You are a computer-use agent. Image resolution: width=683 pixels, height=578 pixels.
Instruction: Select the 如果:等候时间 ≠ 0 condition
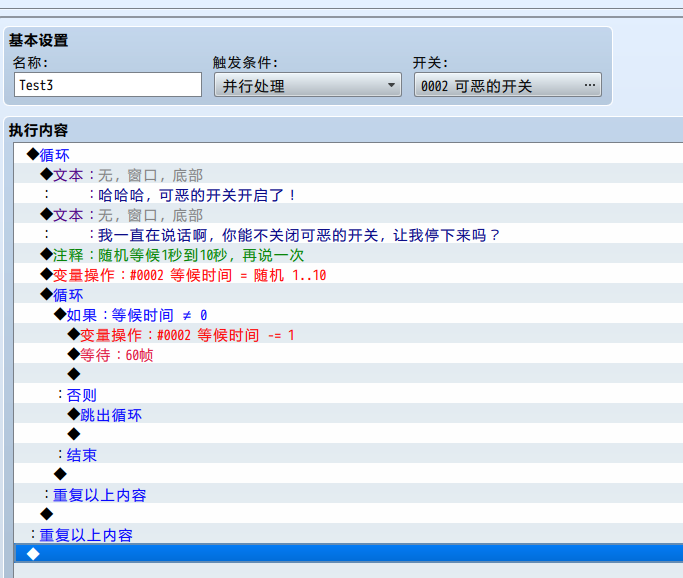[x=348, y=314]
